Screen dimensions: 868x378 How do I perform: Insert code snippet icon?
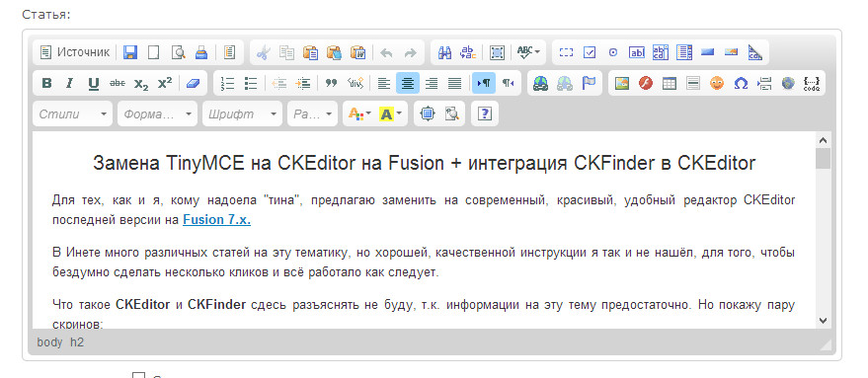pyautogui.click(x=812, y=83)
